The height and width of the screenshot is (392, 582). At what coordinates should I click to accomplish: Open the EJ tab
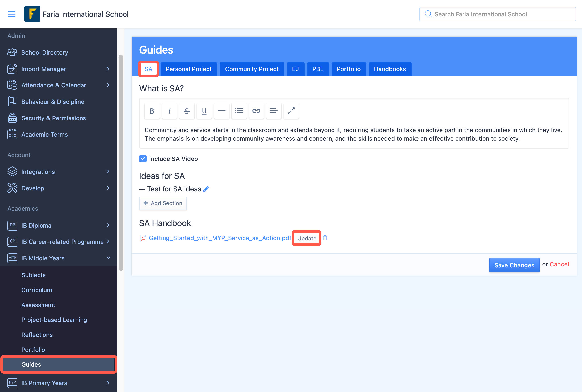pos(295,69)
